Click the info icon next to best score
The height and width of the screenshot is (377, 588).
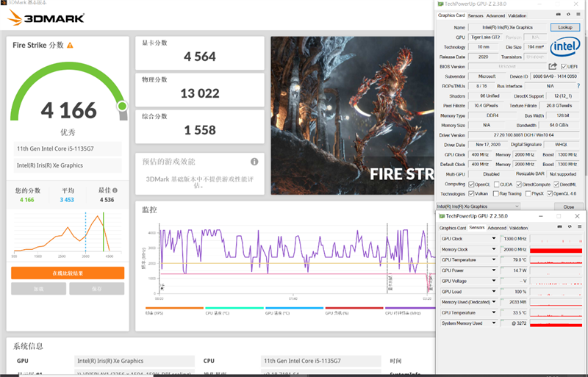point(115,191)
